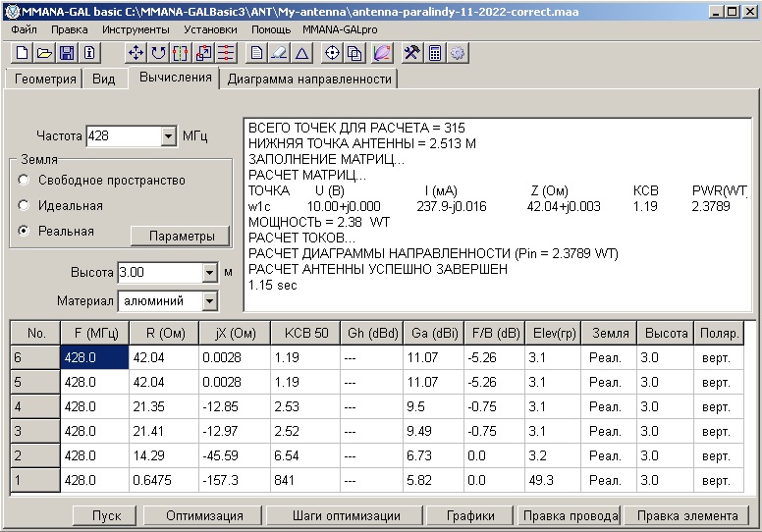Open the MMANA-GALpro menu
The image size is (762, 532).
coord(340,29)
